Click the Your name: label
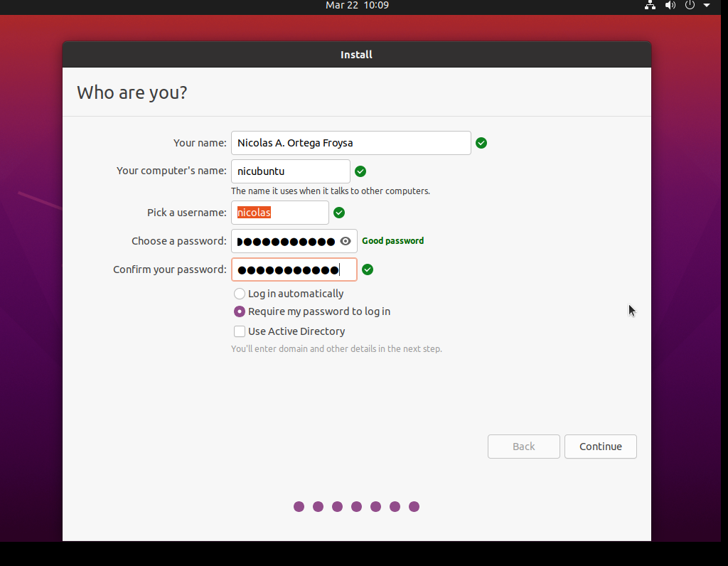The height and width of the screenshot is (566, 728). click(x=200, y=143)
